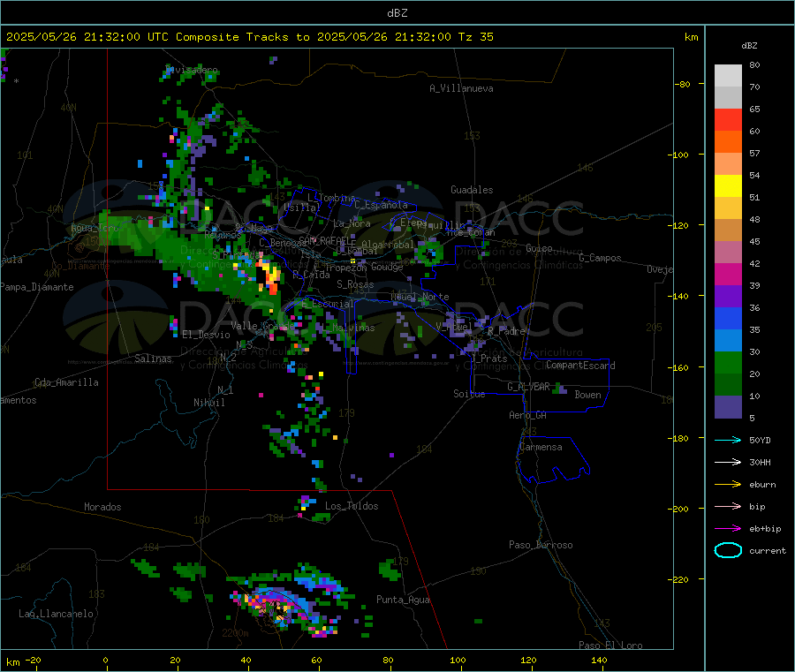Click the La_Nora map label
The image size is (795, 672).
click(x=352, y=223)
